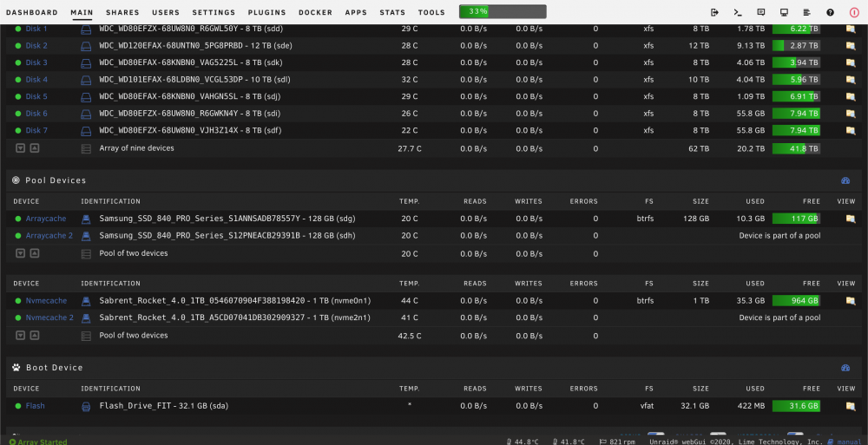Click the logout icon in the top bar
Image resolution: width=868 pixels, height=445 pixels.
(x=714, y=12)
